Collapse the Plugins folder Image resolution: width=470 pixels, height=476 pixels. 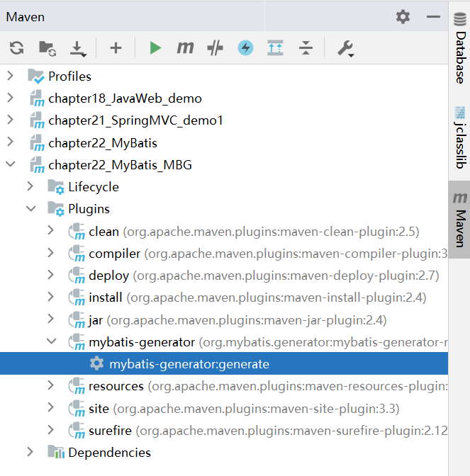pos(30,208)
